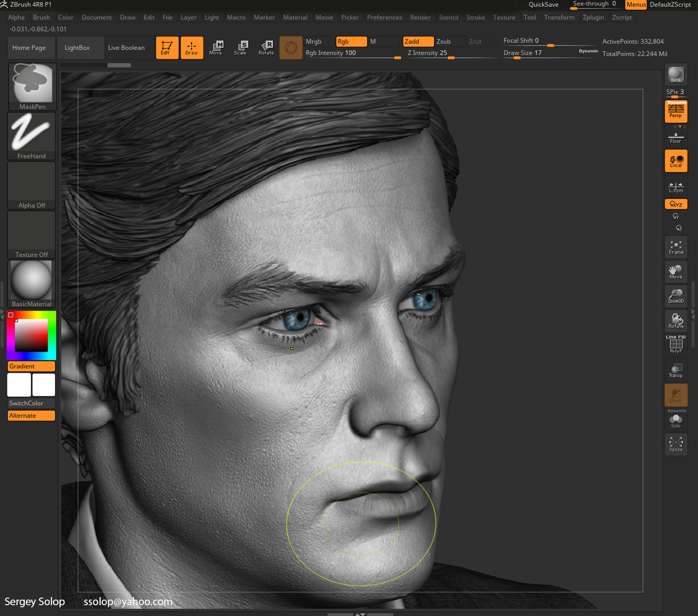Viewport: 698px width, 616px height.
Task: Open the Document menu
Action: tap(97, 17)
